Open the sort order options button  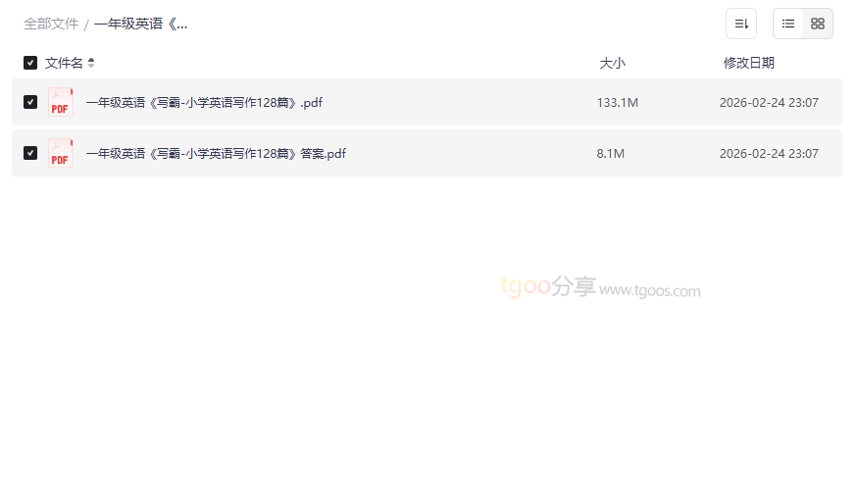pos(741,24)
